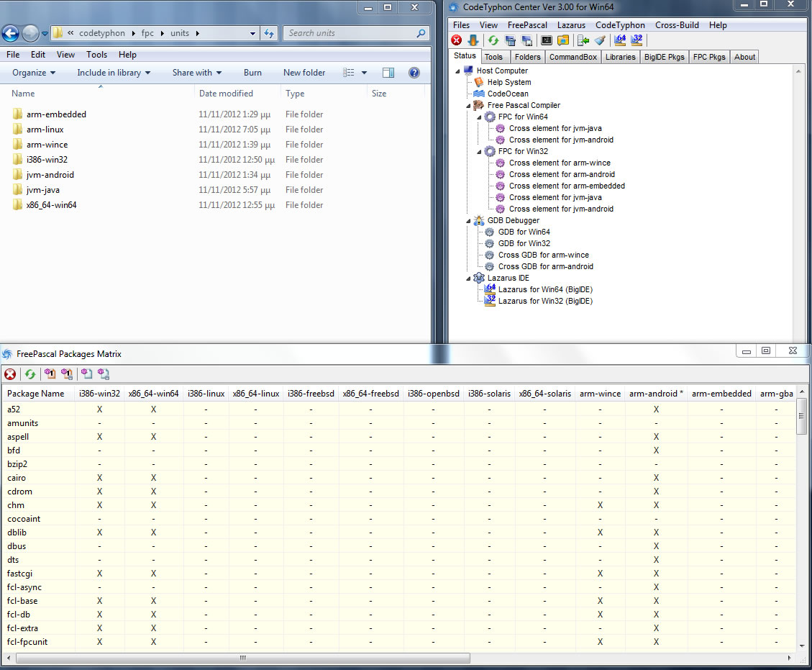Collapse the Free Pascal Compiler tree node
Image resolution: width=812 pixels, height=670 pixels.
pyautogui.click(x=468, y=106)
